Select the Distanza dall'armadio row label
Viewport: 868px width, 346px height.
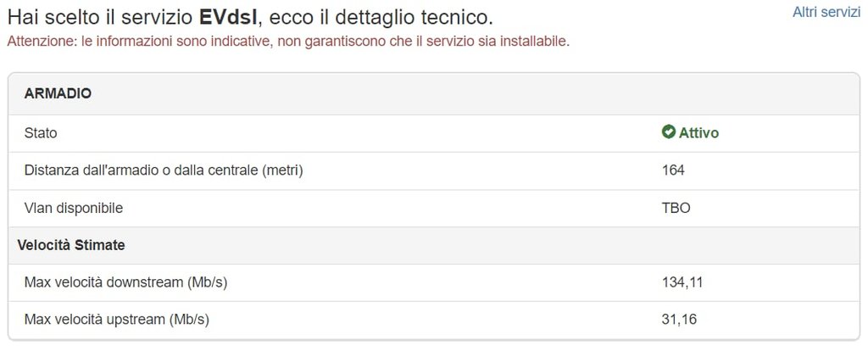coord(164,170)
